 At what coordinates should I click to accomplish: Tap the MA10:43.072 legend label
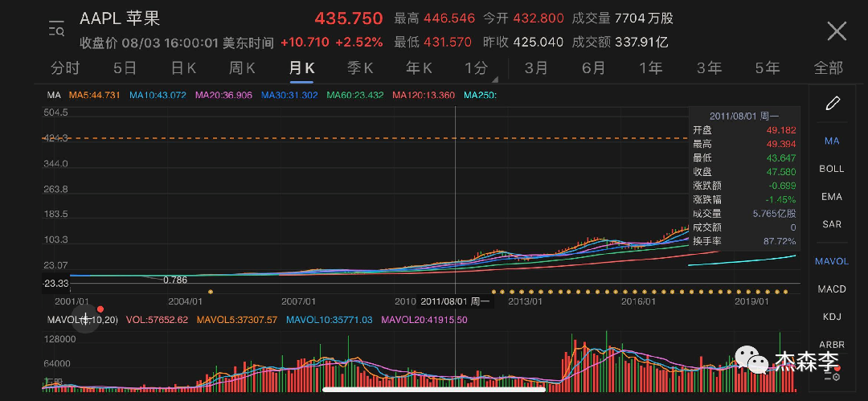pyautogui.click(x=158, y=96)
